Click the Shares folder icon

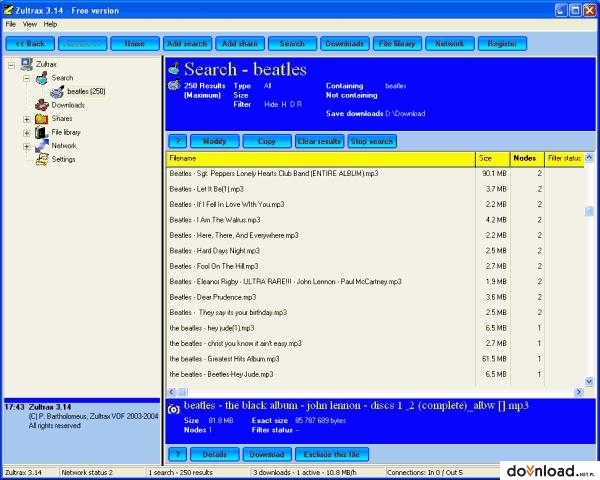point(42,119)
